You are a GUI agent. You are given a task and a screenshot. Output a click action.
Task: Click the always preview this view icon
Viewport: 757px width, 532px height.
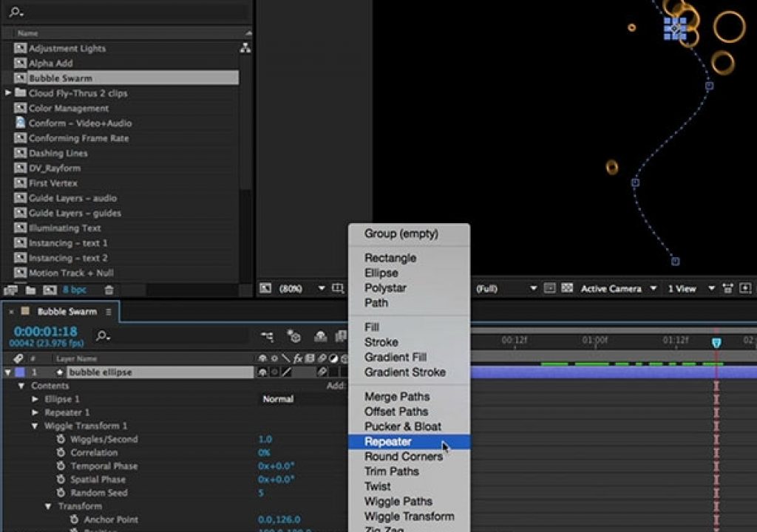click(x=265, y=288)
